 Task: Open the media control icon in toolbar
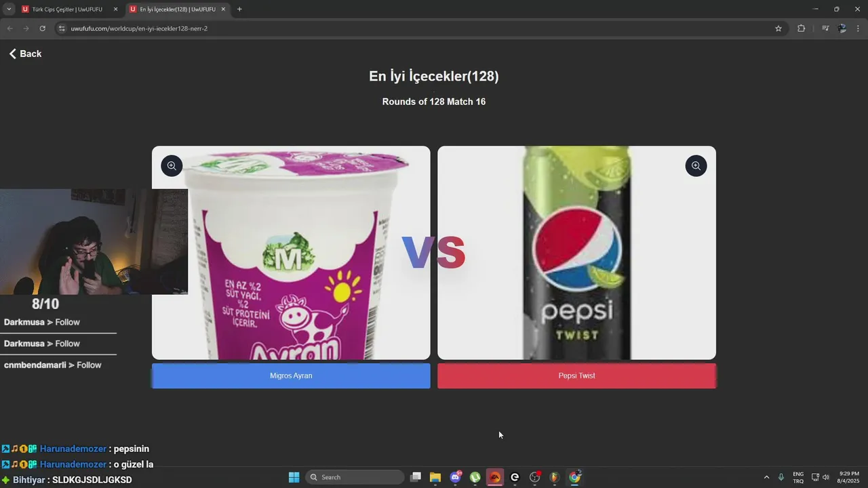pyautogui.click(x=825, y=28)
